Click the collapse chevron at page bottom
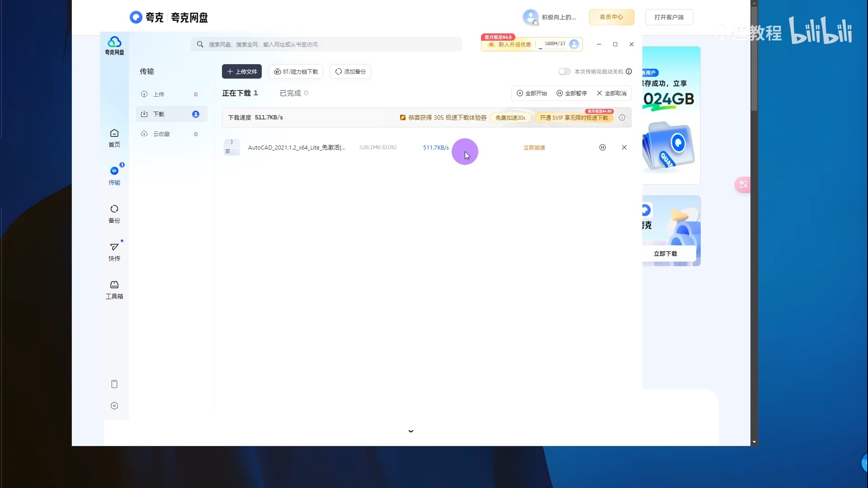Viewport: 868px width, 488px height. click(x=410, y=431)
